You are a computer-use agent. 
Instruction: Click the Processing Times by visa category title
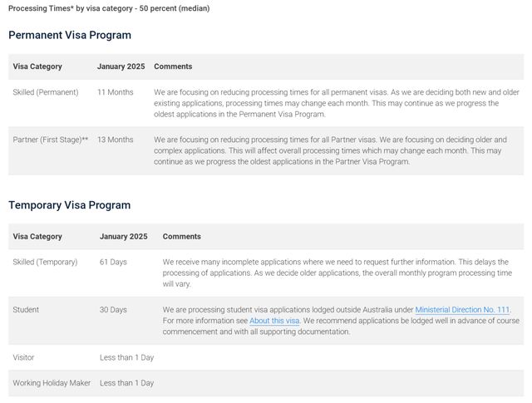[109, 8]
